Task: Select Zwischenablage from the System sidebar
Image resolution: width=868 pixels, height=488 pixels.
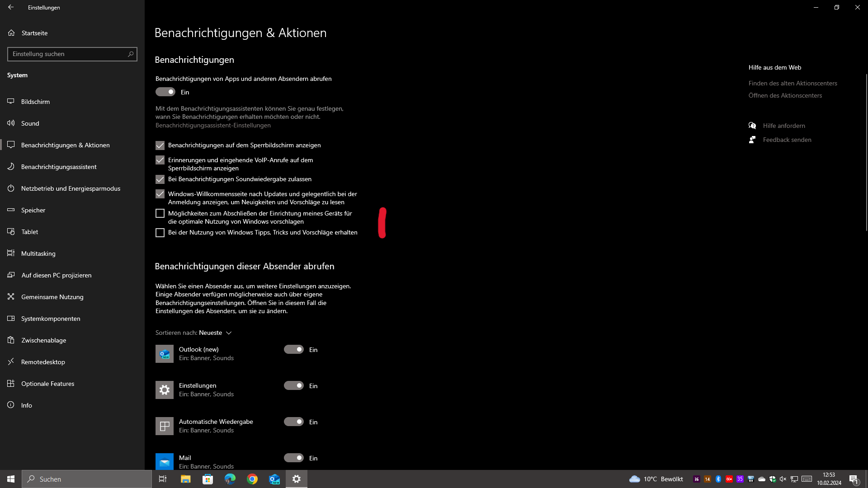Action: tap(43, 340)
